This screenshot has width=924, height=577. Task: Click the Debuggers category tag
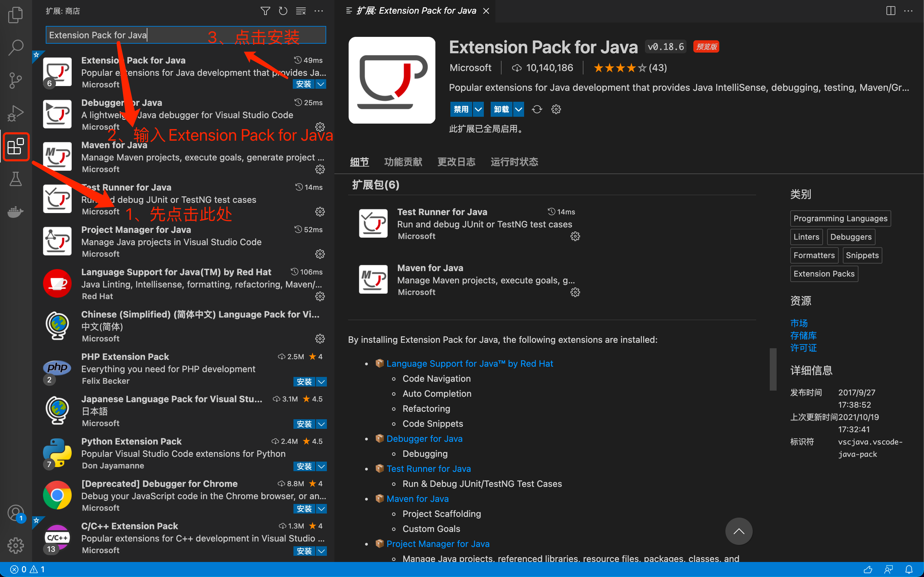(x=851, y=237)
